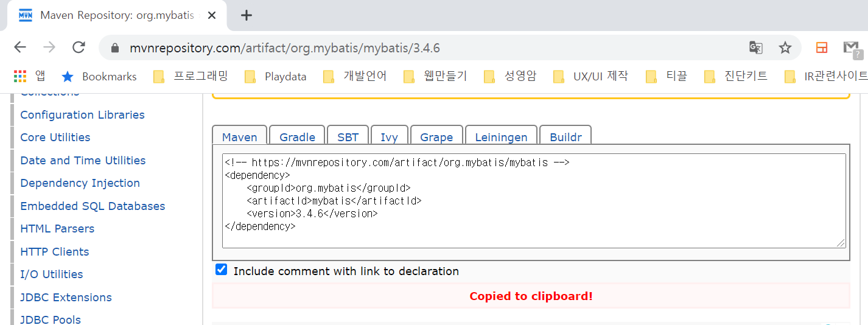
Task: Open the 개발언어 bookmark folder
Action: pyautogui.click(x=354, y=76)
